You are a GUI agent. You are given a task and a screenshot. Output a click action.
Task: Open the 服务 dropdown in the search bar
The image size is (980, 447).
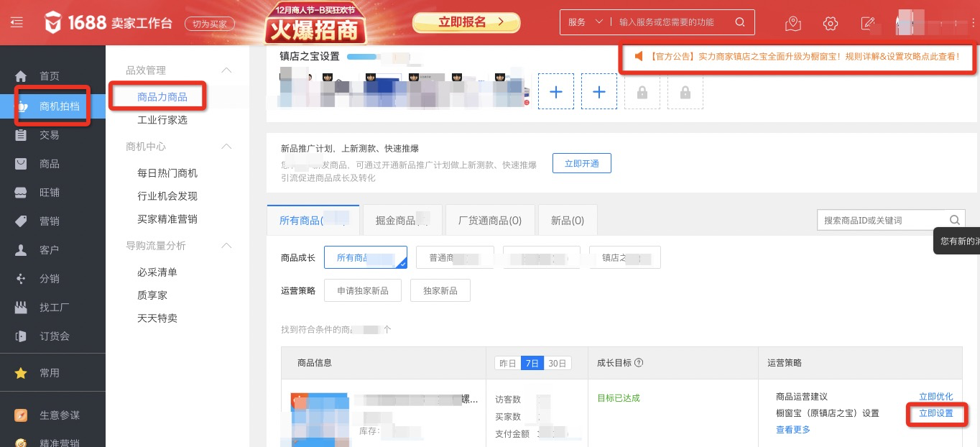(584, 22)
